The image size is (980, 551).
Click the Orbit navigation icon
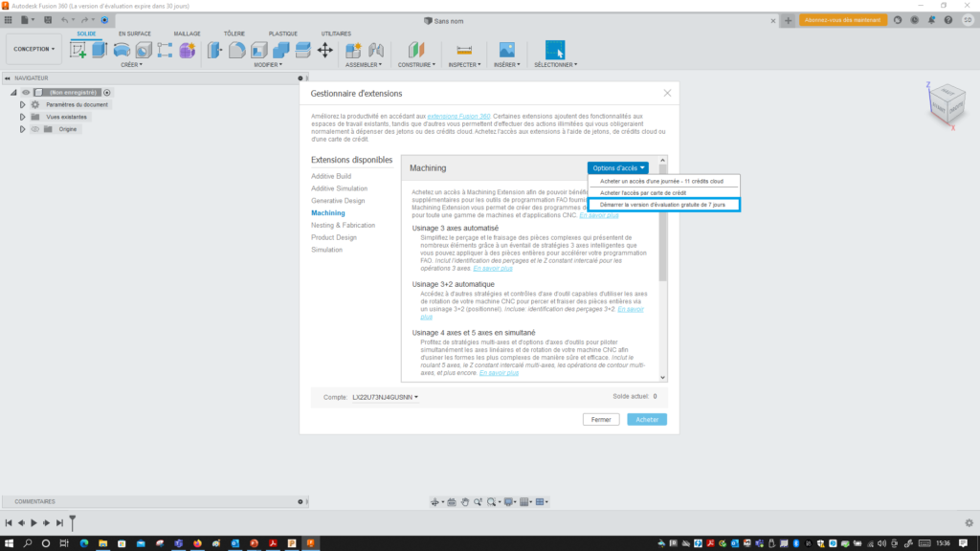[x=435, y=501]
